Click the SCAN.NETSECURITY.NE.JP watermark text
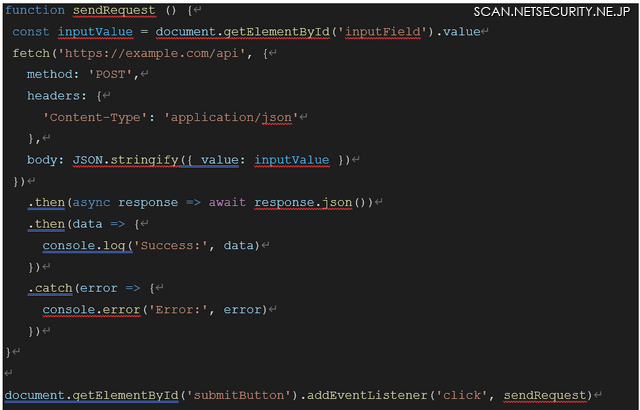The width and height of the screenshot is (640, 410). (552, 12)
